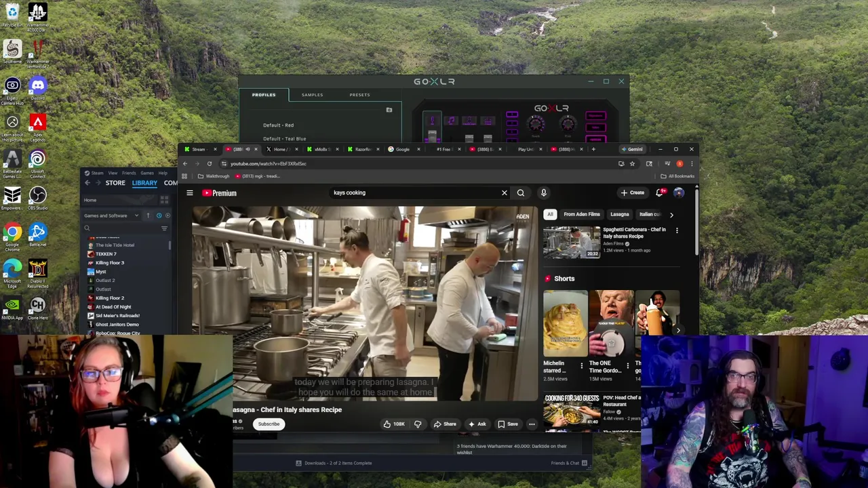Save the video to a playlist
This screenshot has width=868, height=488.
pyautogui.click(x=508, y=424)
